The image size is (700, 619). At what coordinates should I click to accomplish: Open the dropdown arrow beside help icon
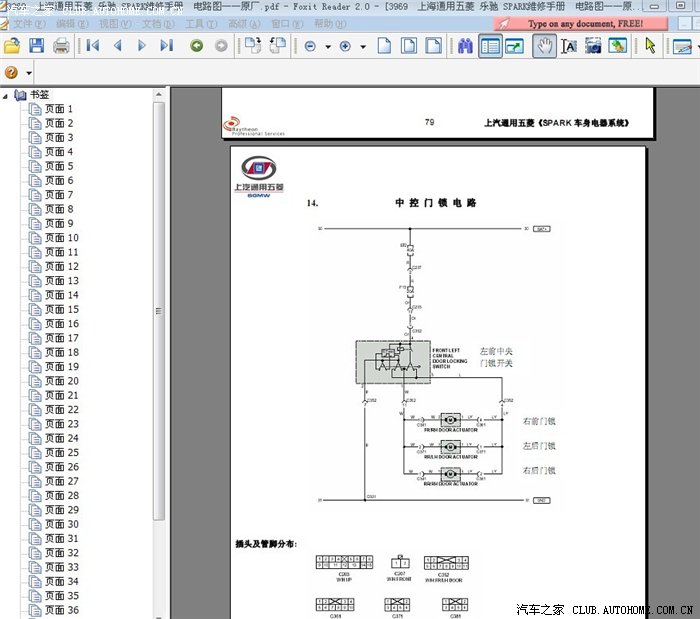click(x=29, y=73)
